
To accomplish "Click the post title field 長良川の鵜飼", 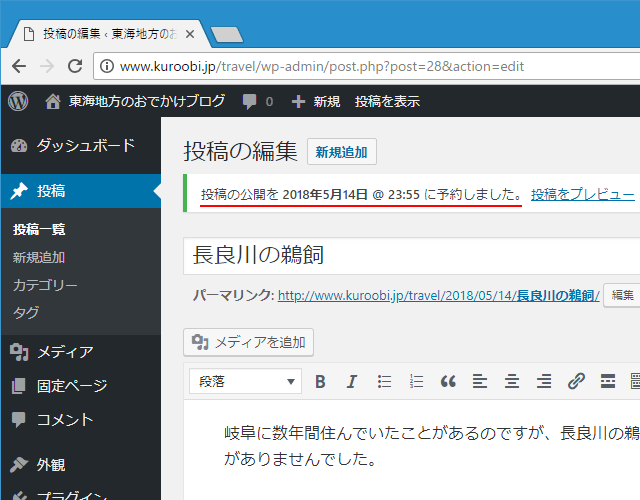I will pyautogui.click(x=411, y=256).
